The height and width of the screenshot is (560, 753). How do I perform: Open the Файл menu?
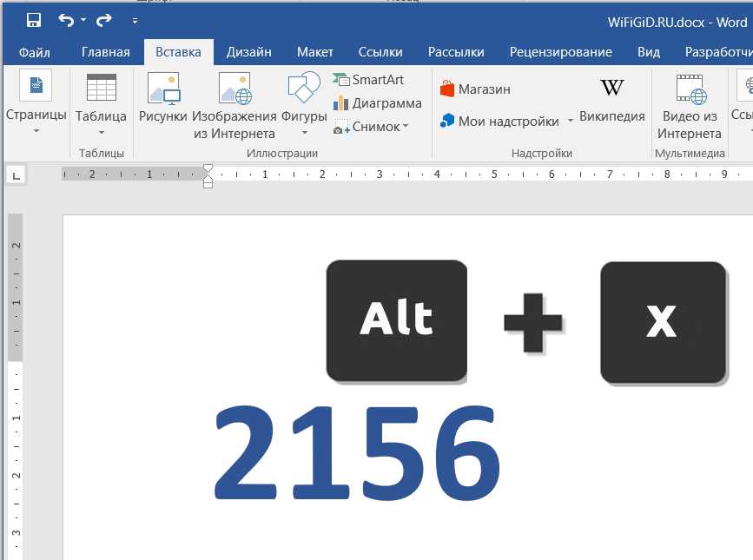(x=34, y=52)
